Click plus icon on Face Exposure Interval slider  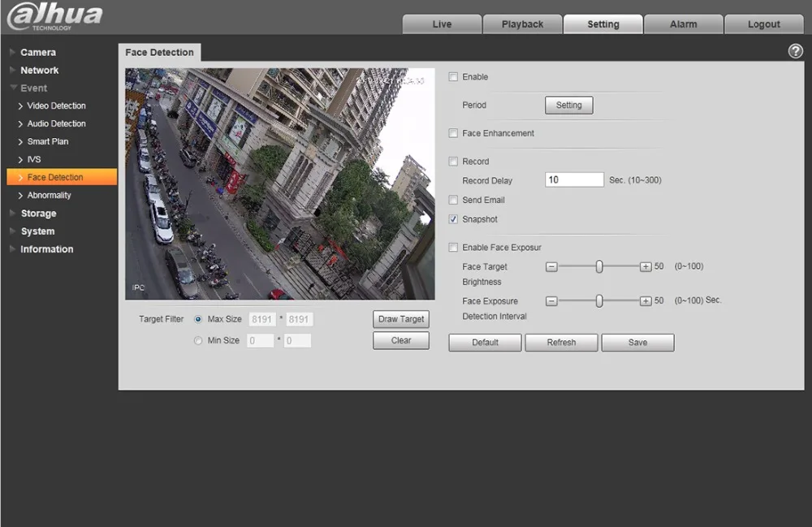[646, 301]
